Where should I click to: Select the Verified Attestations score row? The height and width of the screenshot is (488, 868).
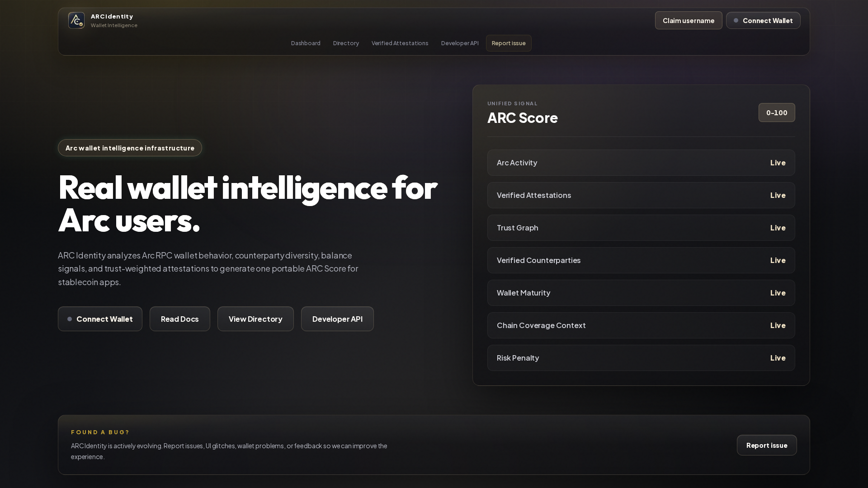(x=641, y=195)
